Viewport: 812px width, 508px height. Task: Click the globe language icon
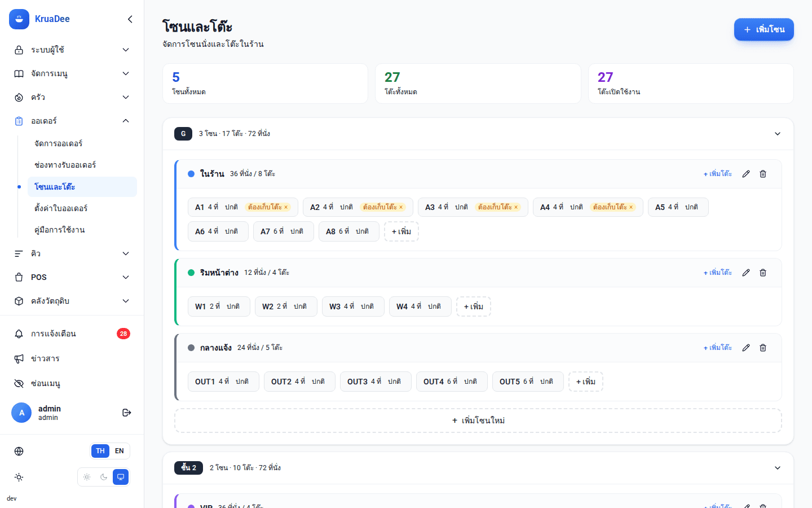coord(19,451)
